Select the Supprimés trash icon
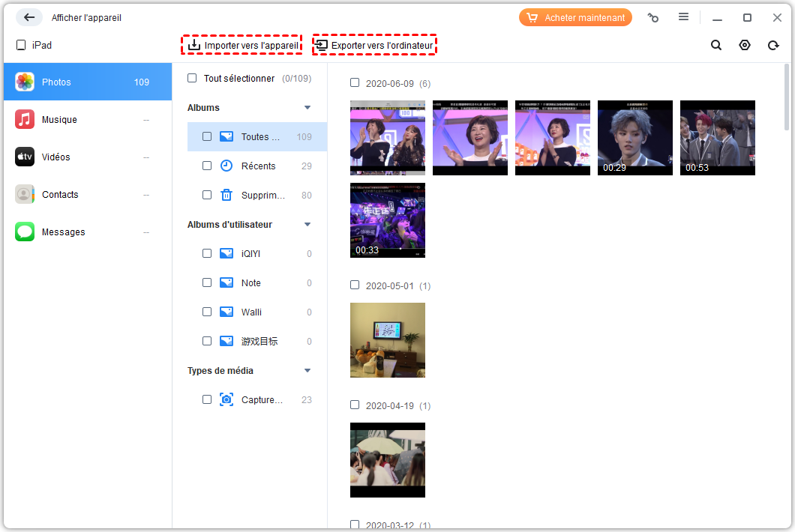 click(x=226, y=196)
